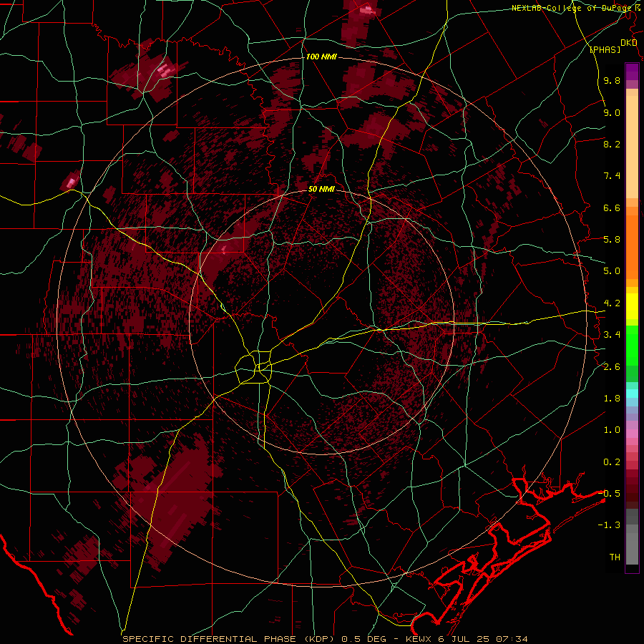
Task: Click the purple top segment of color bar
Action: [x=632, y=72]
